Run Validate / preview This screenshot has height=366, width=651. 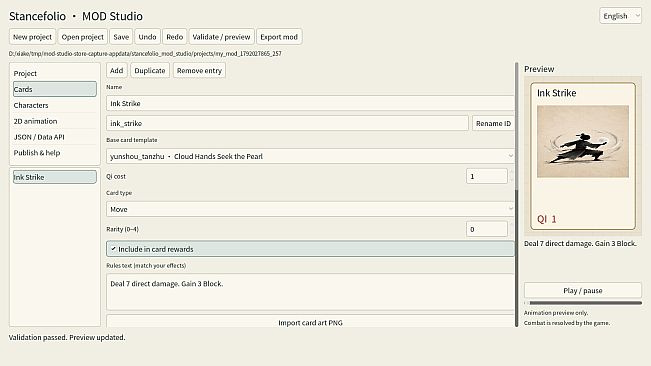(x=221, y=37)
